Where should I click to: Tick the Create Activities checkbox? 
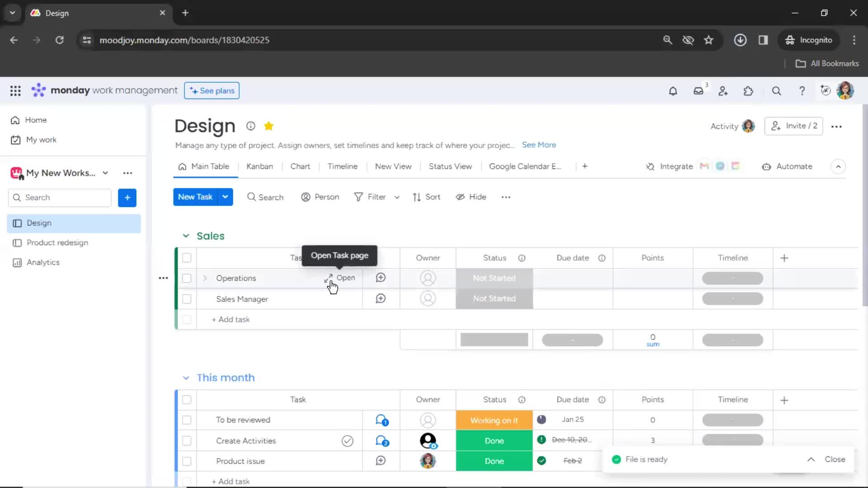[187, 441]
